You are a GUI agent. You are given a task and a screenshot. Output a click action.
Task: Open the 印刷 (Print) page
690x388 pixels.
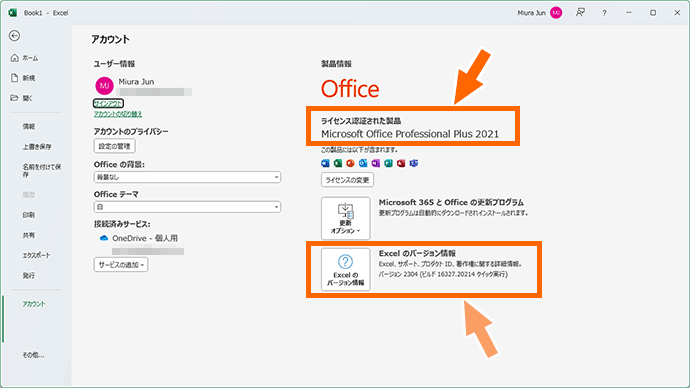29,215
